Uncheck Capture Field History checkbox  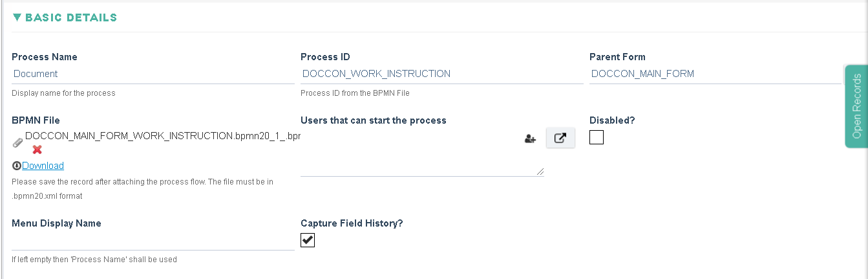(x=308, y=240)
